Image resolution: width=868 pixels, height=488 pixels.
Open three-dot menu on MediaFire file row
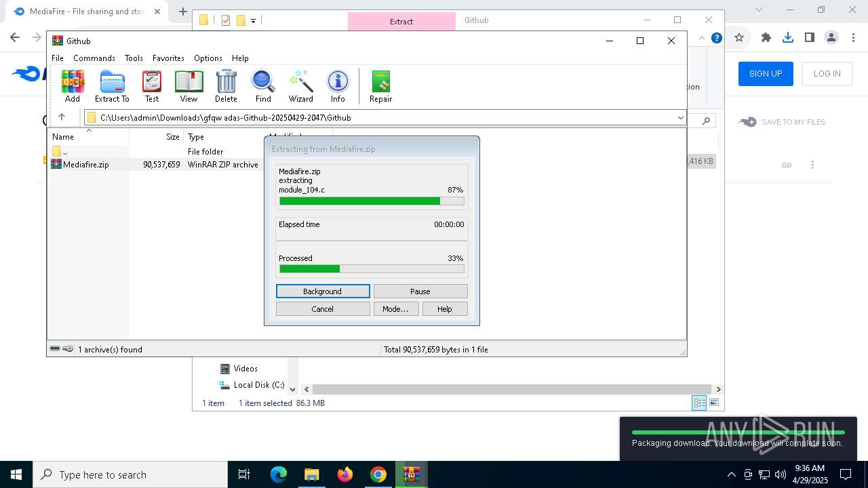click(x=812, y=165)
